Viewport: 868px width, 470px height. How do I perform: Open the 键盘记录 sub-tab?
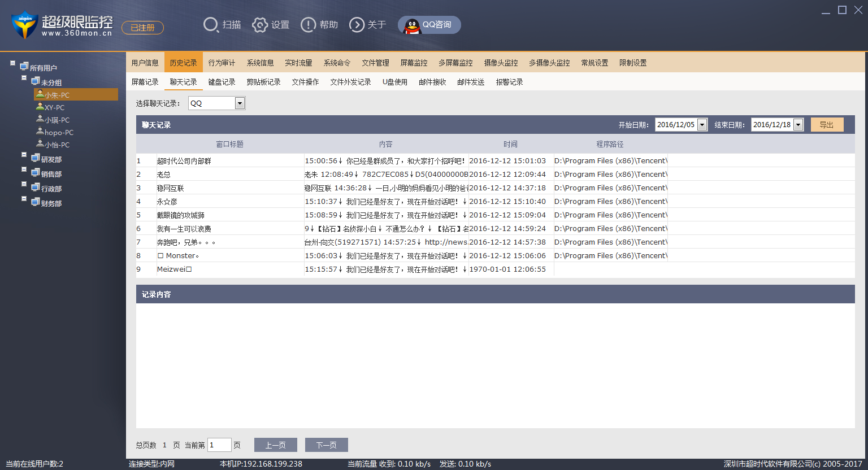tap(222, 82)
